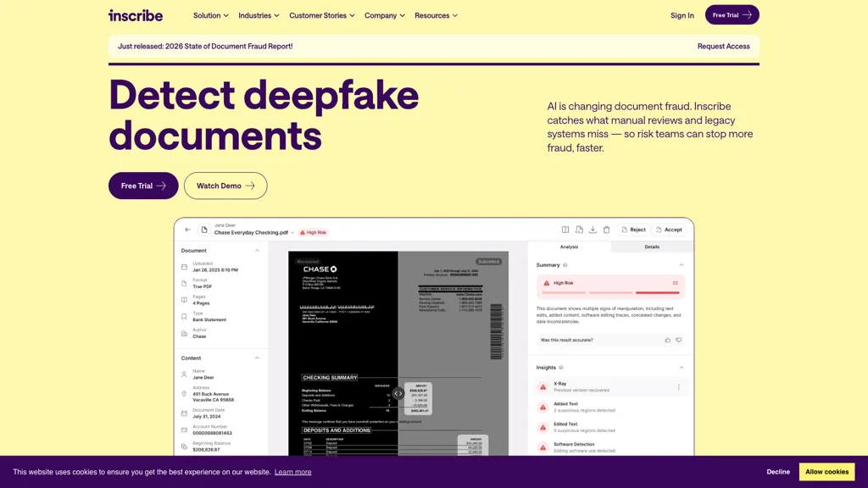Accept the document

(669, 230)
